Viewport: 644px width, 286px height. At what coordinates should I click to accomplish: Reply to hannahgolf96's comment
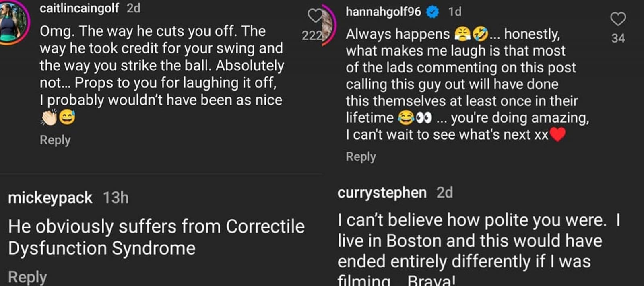point(360,157)
